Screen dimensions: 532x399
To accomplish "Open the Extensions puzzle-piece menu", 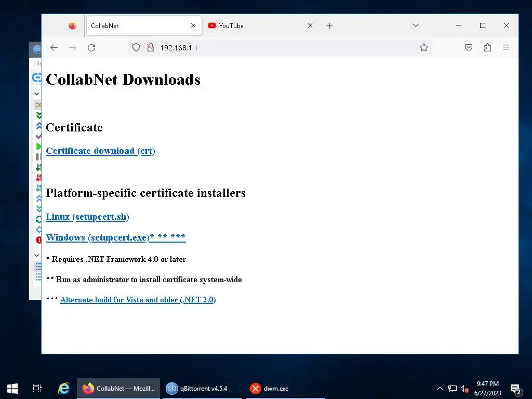I will [x=487, y=47].
